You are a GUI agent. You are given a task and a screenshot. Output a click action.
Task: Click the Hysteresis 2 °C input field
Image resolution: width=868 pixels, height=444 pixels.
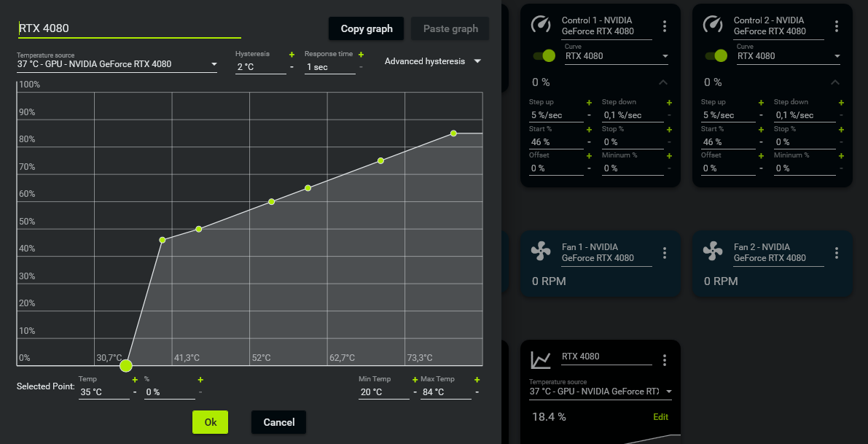(x=261, y=67)
